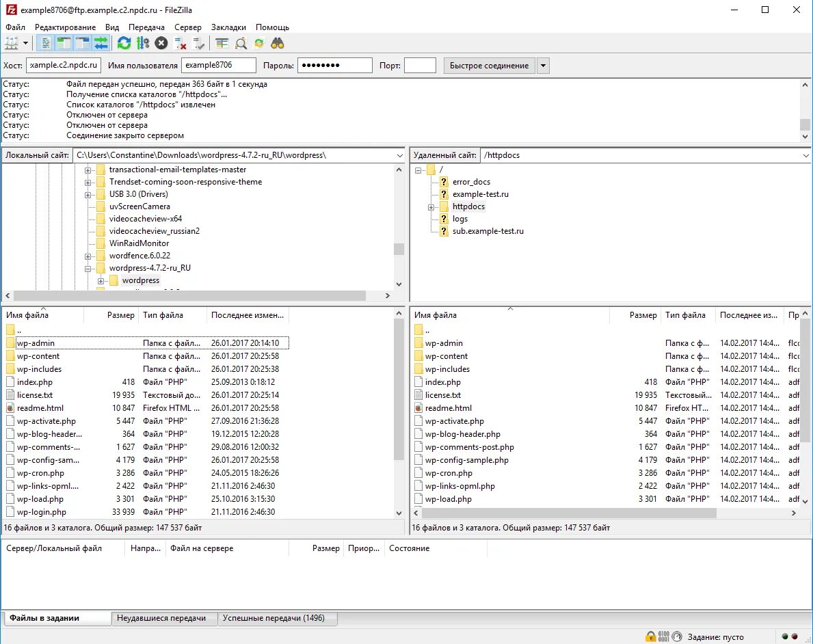The width and height of the screenshot is (813, 644).
Task: Select uvScreenCamera folder in local tree
Action: [139, 206]
